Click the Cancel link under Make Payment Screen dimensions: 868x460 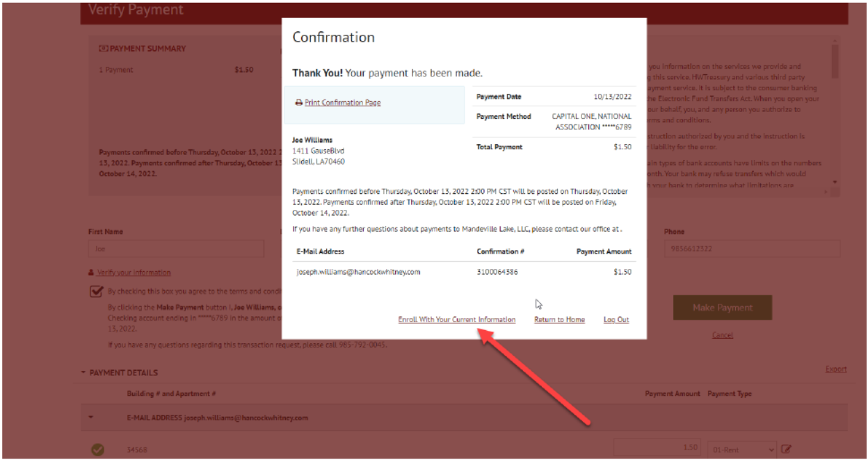(x=722, y=335)
